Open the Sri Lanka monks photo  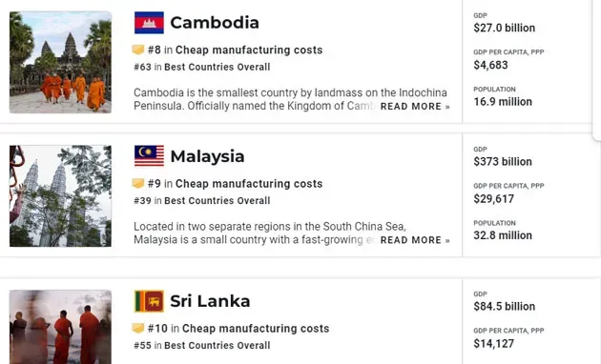click(x=60, y=327)
